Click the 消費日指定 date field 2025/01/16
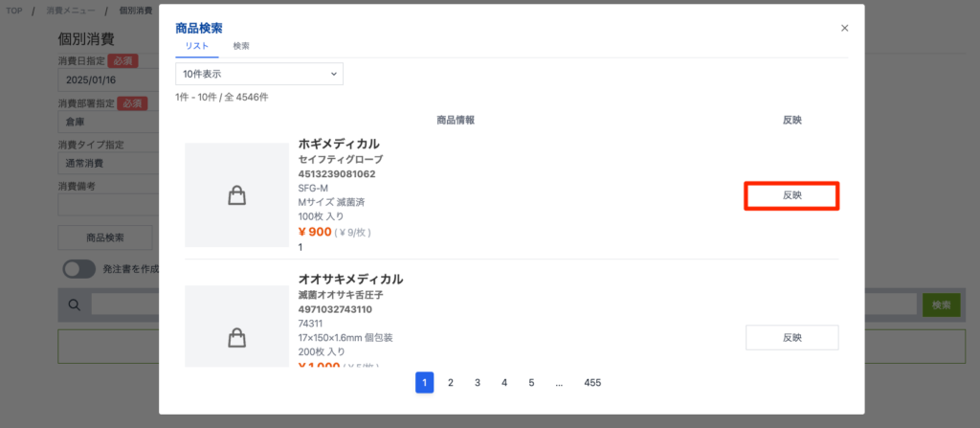 [109, 80]
